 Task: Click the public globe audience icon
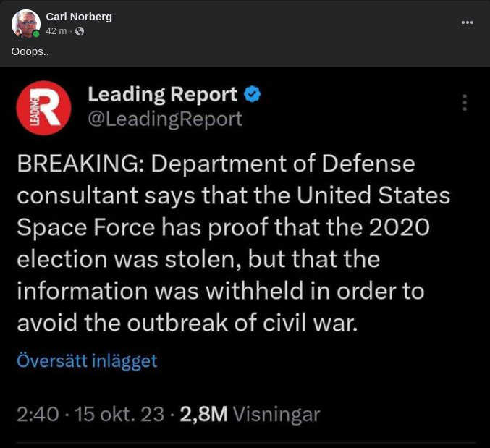point(80,31)
